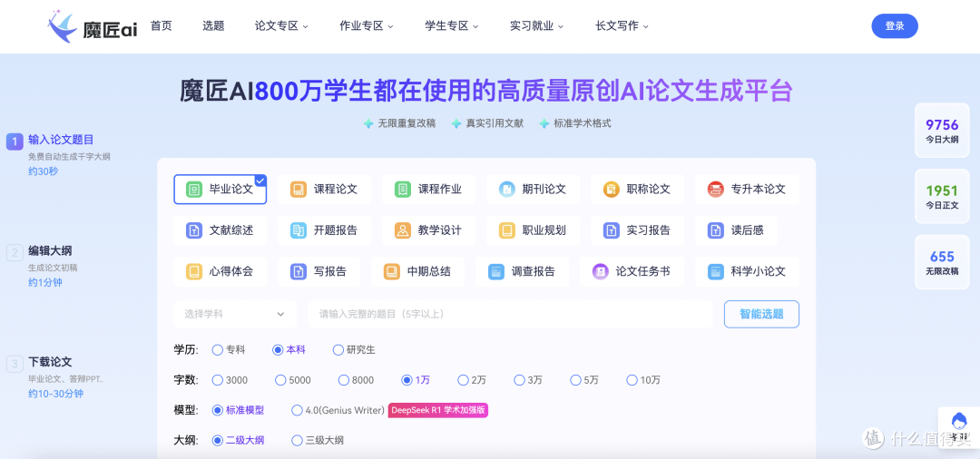Click the 下载论文 step label
This screenshot has width=980, height=459.
tap(50, 362)
